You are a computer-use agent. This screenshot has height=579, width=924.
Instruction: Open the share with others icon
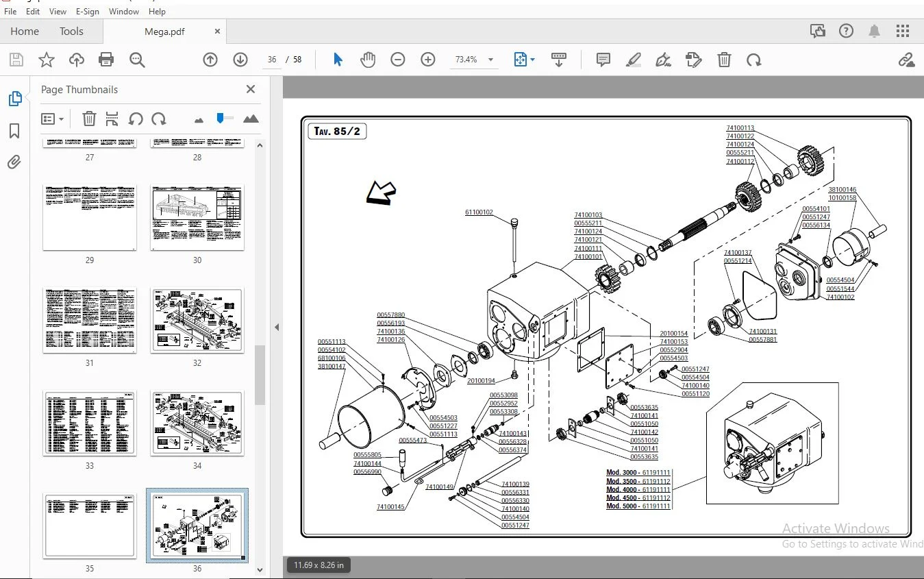pos(817,31)
